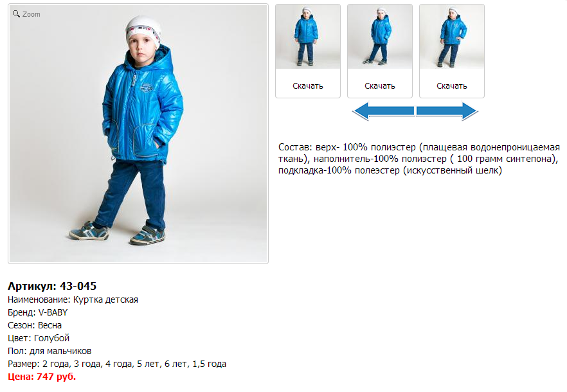Select the third thumbnail photo

click(x=452, y=37)
